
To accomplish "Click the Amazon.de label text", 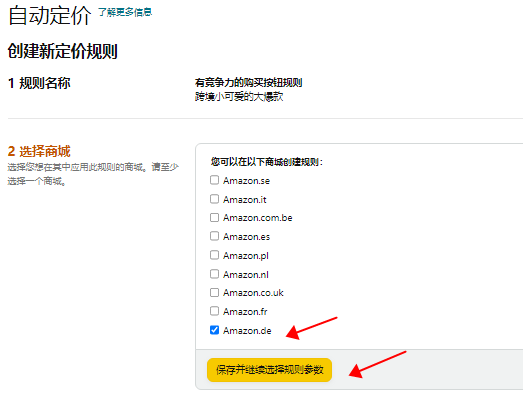I will (247, 331).
